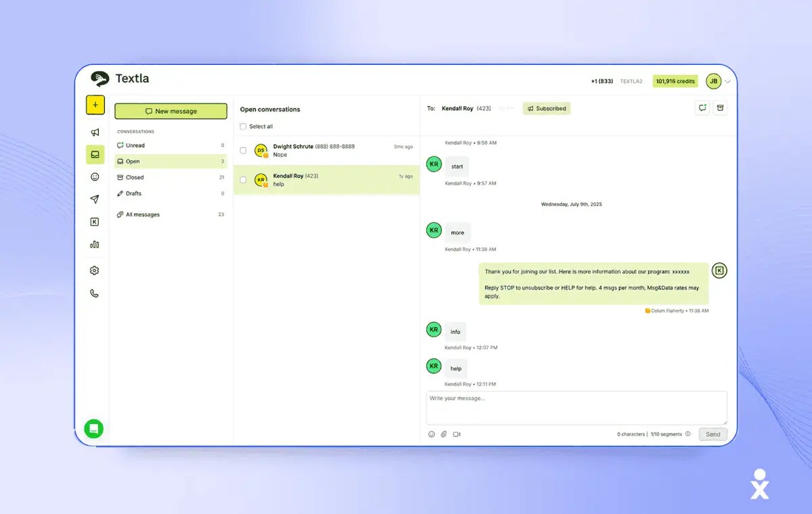Show Open conversations
The height and width of the screenshot is (514, 812).
tap(171, 162)
